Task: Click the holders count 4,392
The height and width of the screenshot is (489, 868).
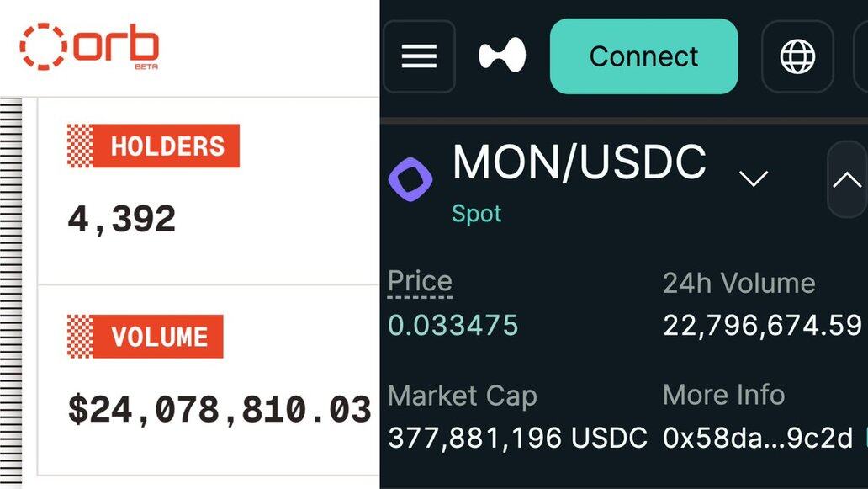Action: 122,220
